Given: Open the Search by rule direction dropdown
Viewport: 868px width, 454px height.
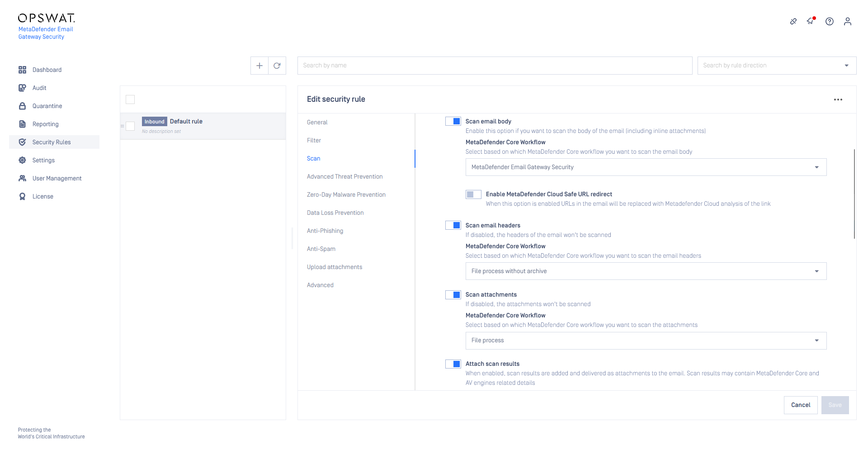Looking at the screenshot, I should (x=777, y=66).
